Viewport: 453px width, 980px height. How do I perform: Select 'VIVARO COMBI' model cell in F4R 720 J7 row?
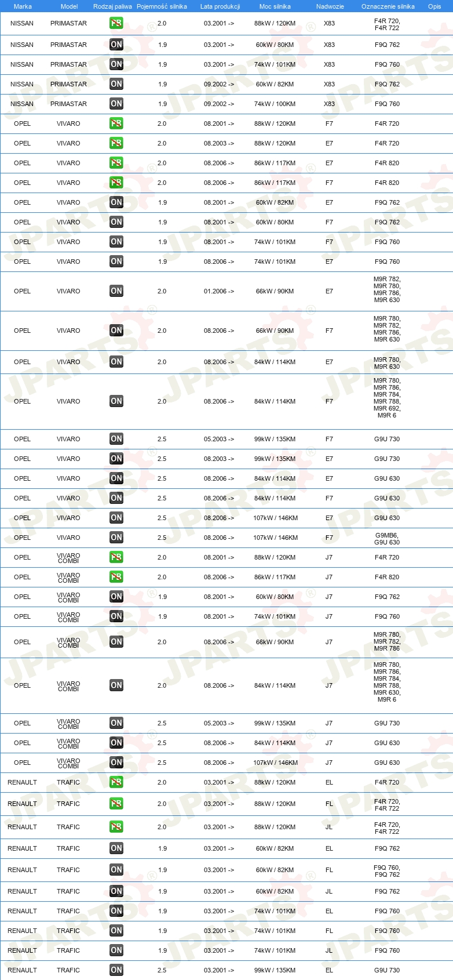(x=68, y=558)
